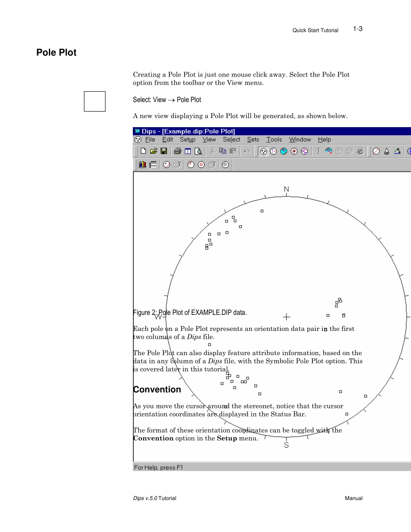Click the Add Plane diagonal-lines icon
Viewport: 411px width, 532px height.
(x=318, y=151)
